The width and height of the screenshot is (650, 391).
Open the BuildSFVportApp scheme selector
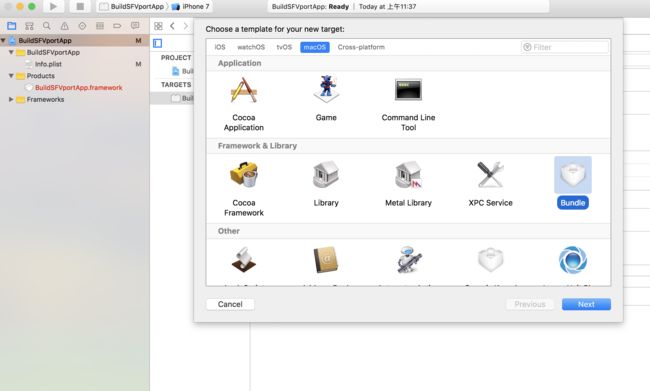point(132,7)
